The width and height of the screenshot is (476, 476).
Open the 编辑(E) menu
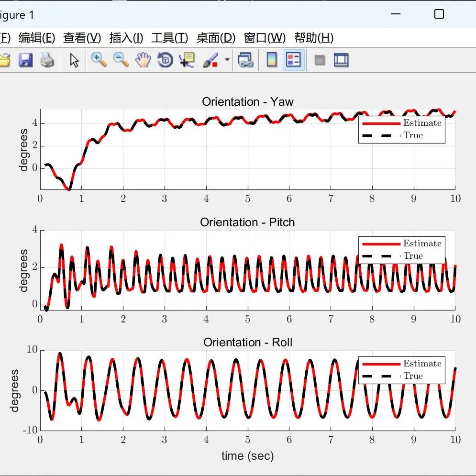tap(37, 38)
